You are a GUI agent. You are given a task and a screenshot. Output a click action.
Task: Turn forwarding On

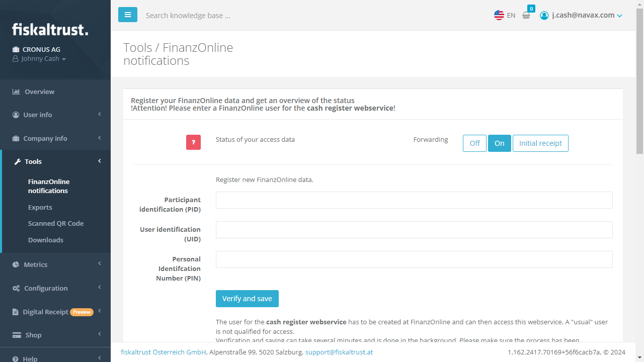pyautogui.click(x=500, y=143)
